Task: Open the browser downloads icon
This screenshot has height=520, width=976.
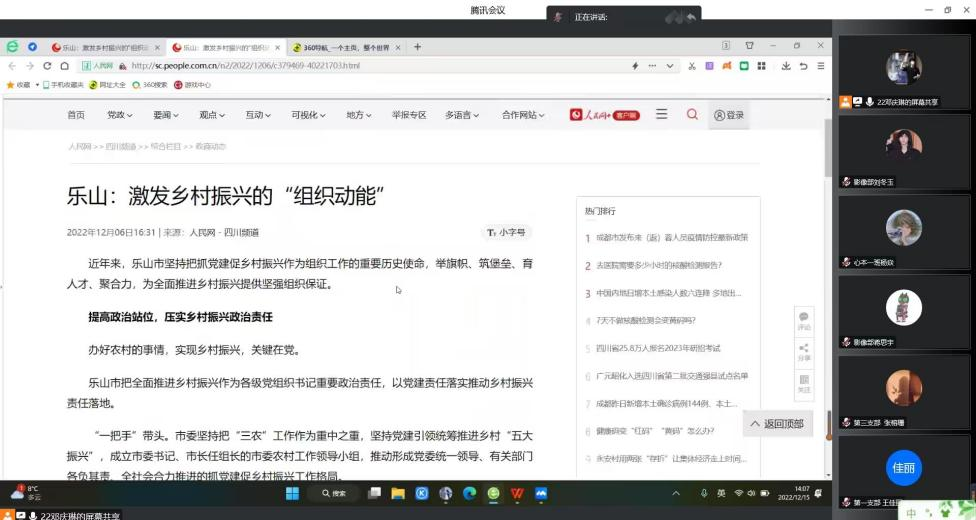Action: coord(786,66)
